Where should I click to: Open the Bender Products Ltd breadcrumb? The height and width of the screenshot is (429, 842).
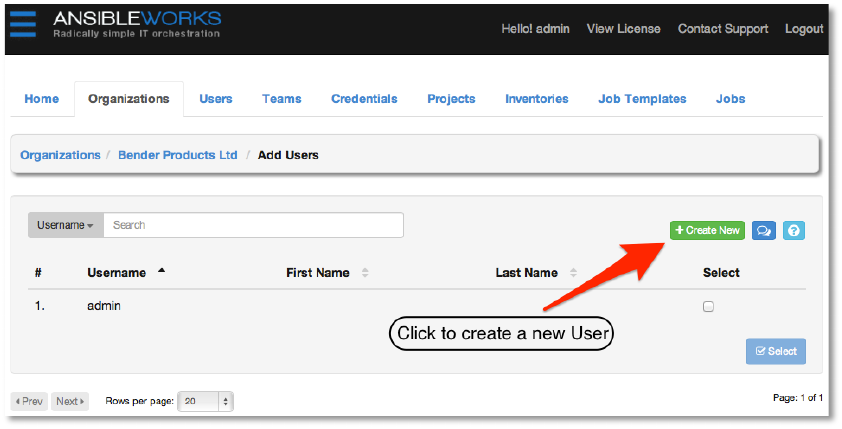[x=178, y=155]
